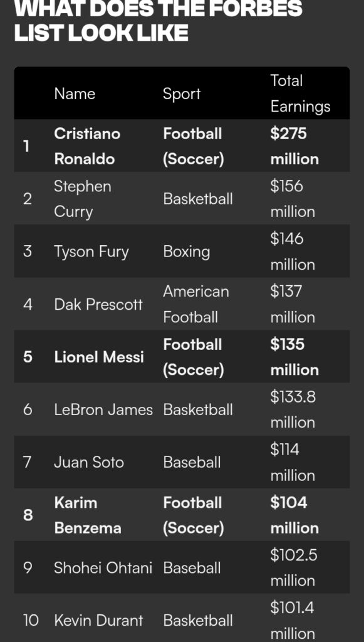Click the American Football sport cell

pyautogui.click(x=196, y=304)
